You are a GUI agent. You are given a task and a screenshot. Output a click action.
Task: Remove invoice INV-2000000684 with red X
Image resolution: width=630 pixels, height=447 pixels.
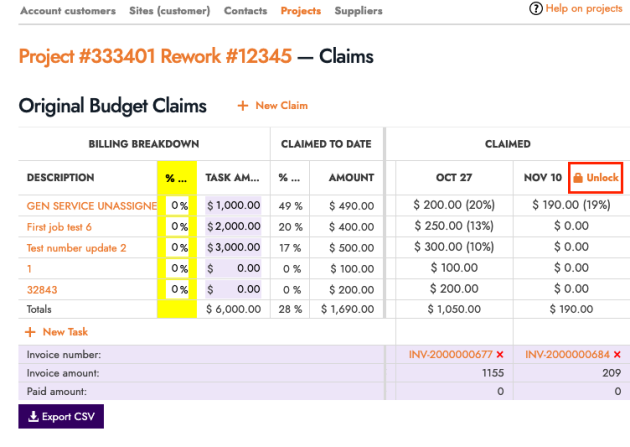[617, 355]
